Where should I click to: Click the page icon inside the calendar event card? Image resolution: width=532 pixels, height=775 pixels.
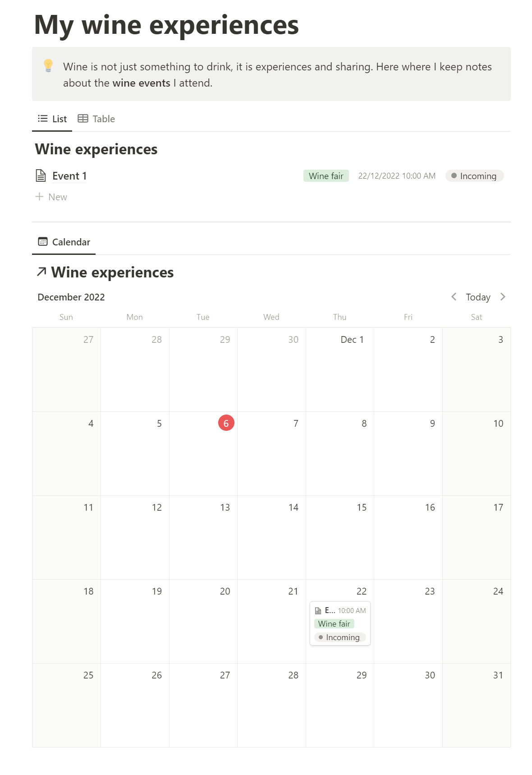click(318, 610)
